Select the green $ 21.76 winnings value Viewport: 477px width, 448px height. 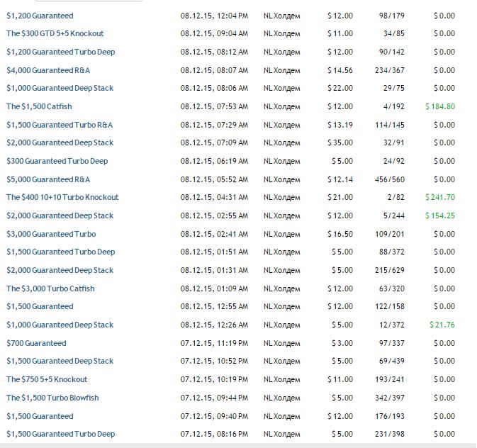[442, 325]
